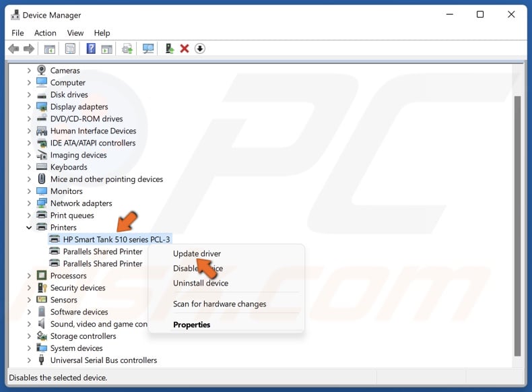Image resolution: width=532 pixels, height=392 pixels.
Task: Click the Forward arrow toolbar icon
Action: point(29,49)
